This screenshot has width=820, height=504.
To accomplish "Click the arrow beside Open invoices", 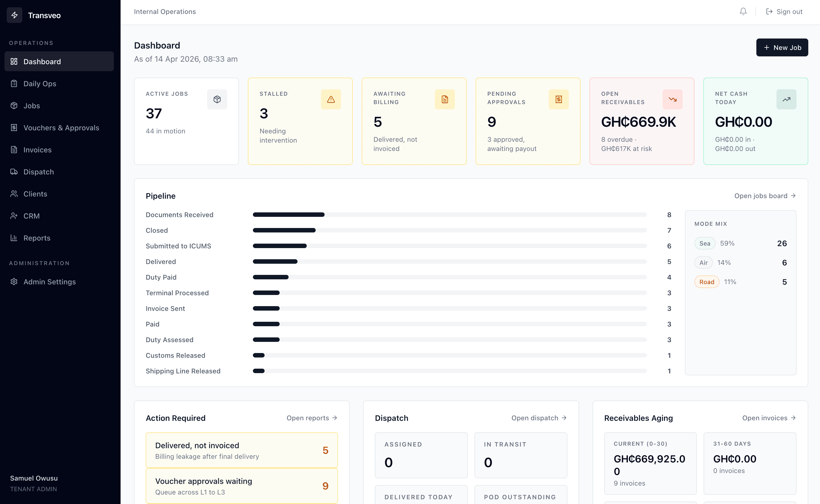I will tap(793, 418).
